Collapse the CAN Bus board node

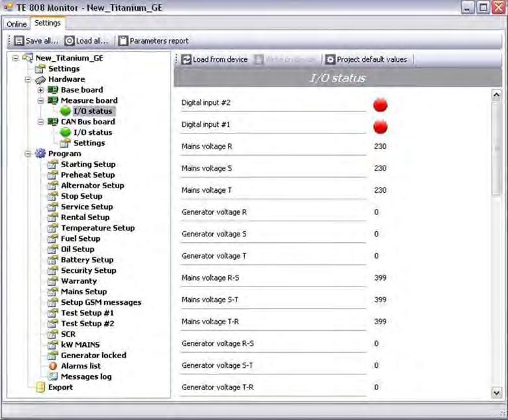pos(40,122)
